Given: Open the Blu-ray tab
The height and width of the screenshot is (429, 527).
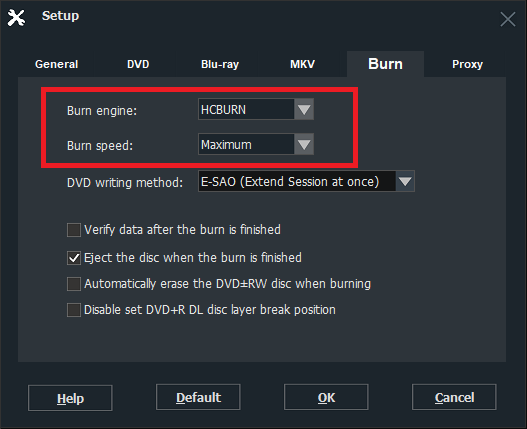Looking at the screenshot, I should click(220, 64).
